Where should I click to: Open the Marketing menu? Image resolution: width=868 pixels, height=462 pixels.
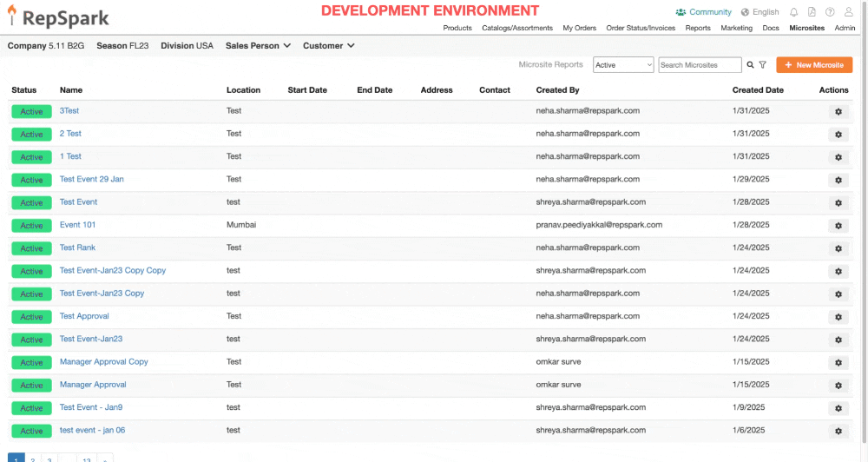[x=736, y=28]
